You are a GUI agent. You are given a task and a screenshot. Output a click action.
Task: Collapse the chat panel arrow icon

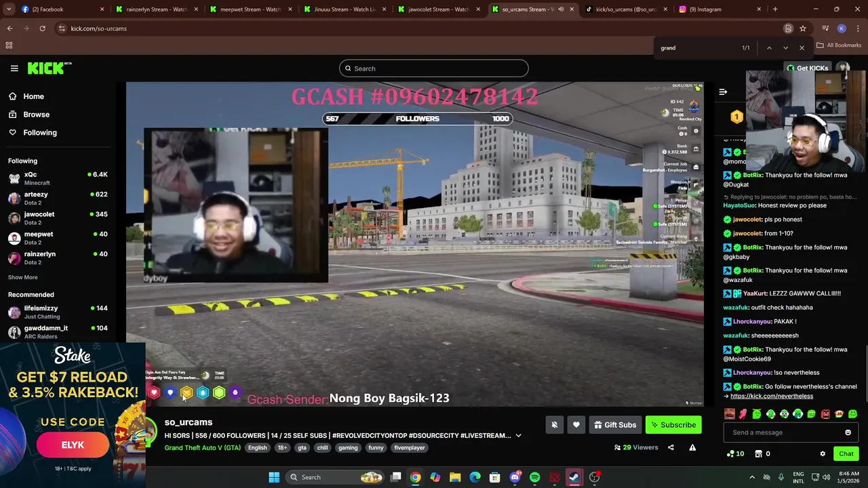pos(723,91)
